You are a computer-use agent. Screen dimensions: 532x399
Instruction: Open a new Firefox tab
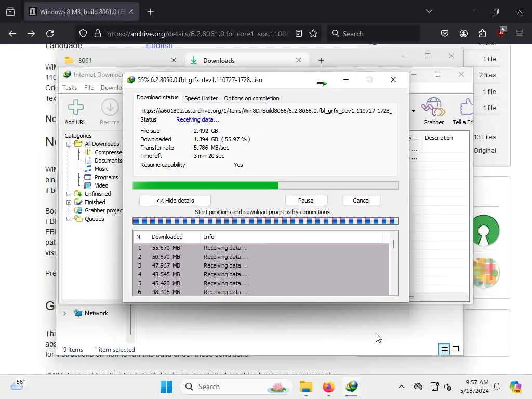150,12
